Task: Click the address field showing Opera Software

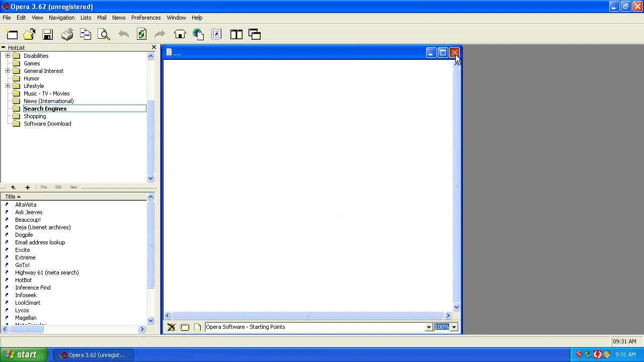Action: [314, 327]
